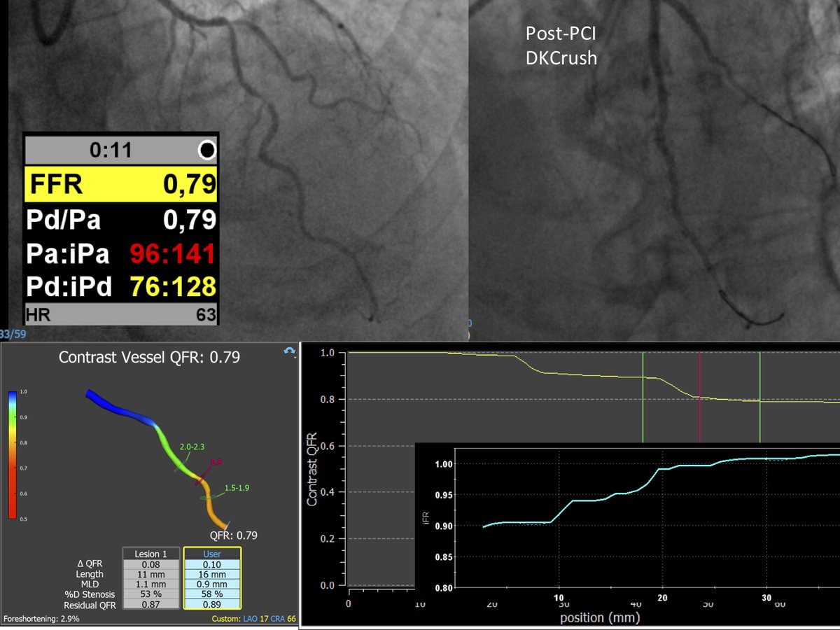Click the frame counter 33/59
Viewport: 840px width, 630px height.
click(14, 335)
